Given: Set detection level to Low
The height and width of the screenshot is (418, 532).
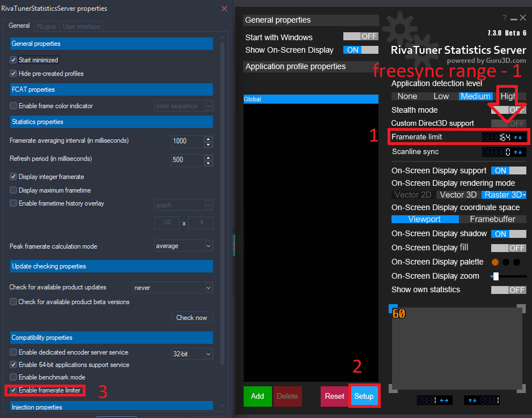Looking at the screenshot, I should 441,96.
